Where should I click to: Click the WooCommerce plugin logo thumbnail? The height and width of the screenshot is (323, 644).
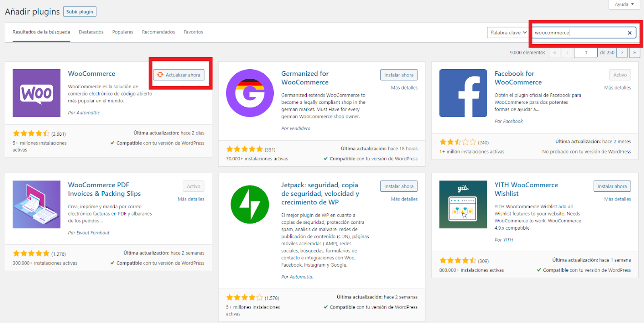37,93
